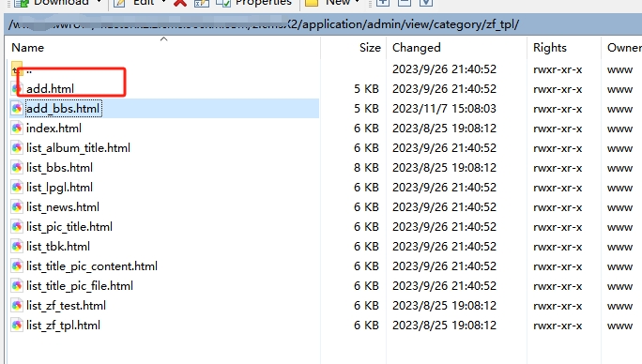The width and height of the screenshot is (642, 364).
Task: Sort files by the Name column
Action: tap(27, 48)
